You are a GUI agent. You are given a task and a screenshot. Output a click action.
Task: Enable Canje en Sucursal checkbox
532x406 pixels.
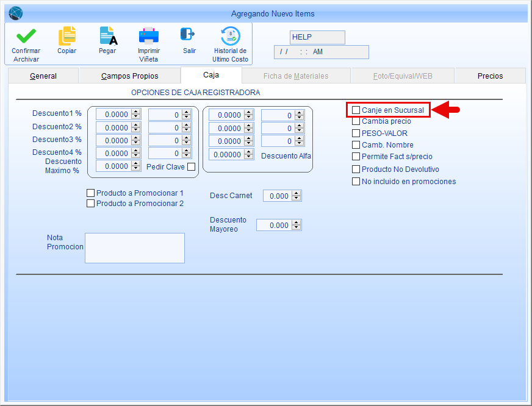356,110
